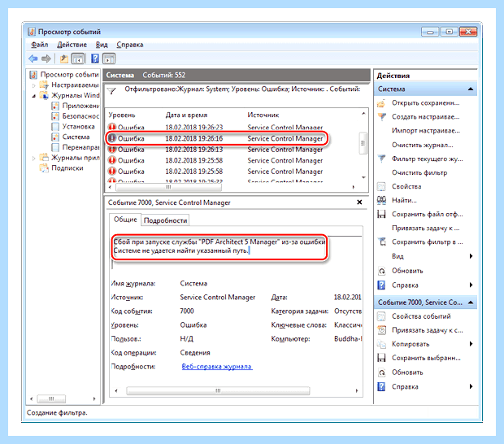This screenshot has width=504, height=444.
Task: Switch to the Общие tab
Action: (125, 220)
